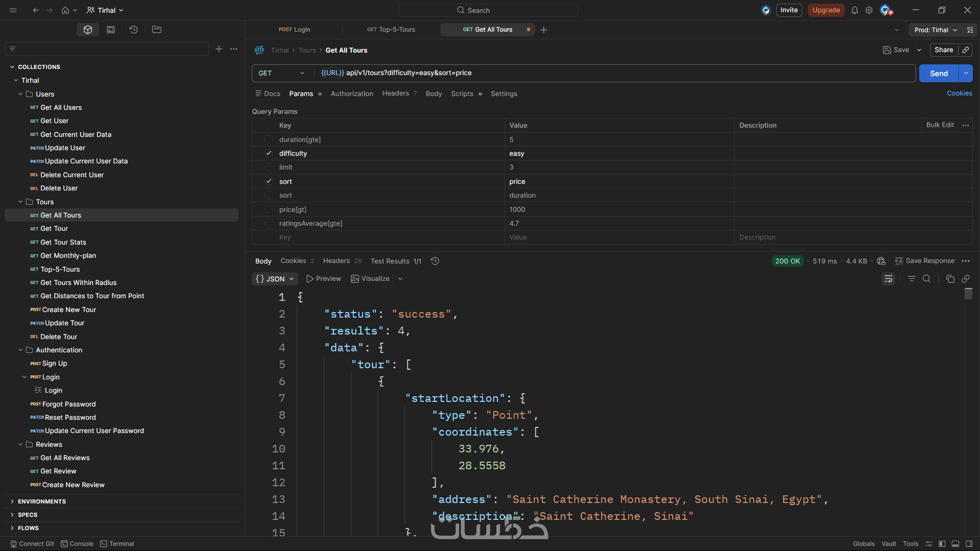Open the History icon in sidebar
The image size is (980, 551).
[133, 30]
